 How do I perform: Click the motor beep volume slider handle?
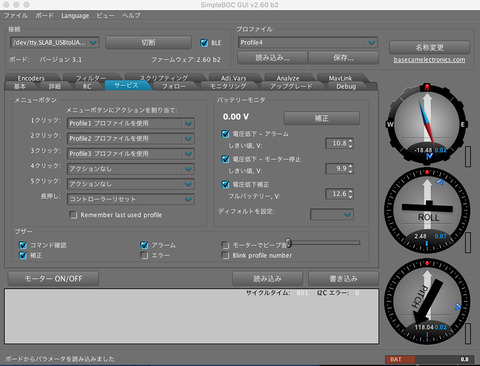(x=289, y=243)
